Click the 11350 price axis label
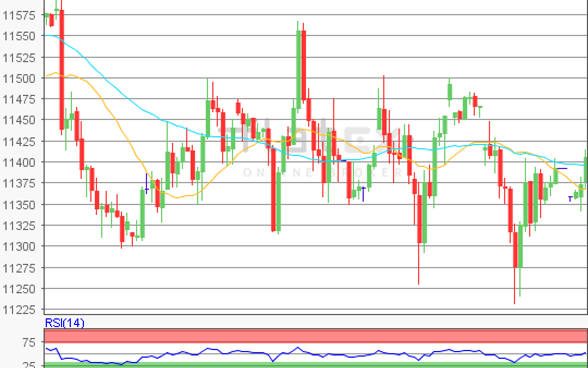This screenshot has width=588, height=368. point(19,204)
